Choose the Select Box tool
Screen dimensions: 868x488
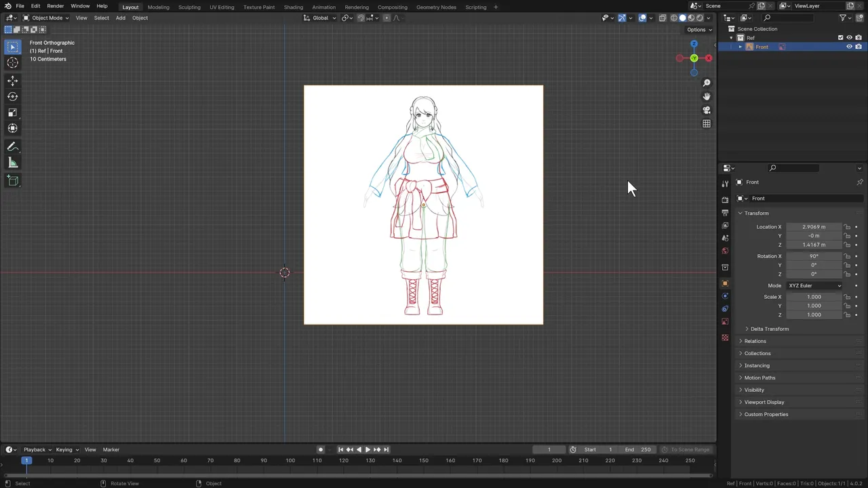coord(12,47)
